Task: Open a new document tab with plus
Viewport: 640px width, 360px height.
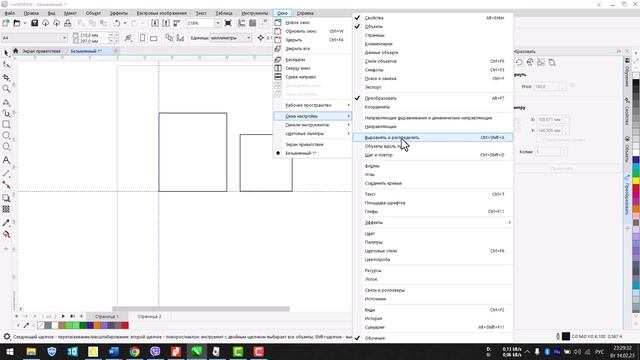Action: pyautogui.click(x=116, y=51)
